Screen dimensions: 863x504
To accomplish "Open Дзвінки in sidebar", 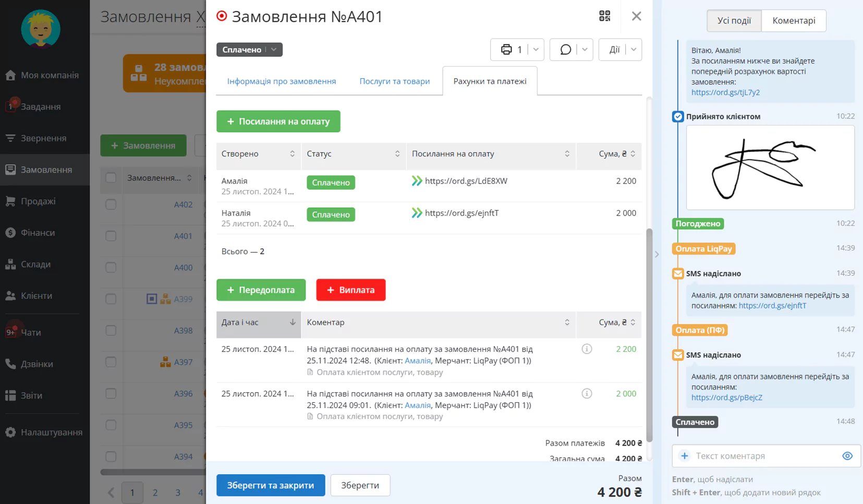I will [45, 364].
